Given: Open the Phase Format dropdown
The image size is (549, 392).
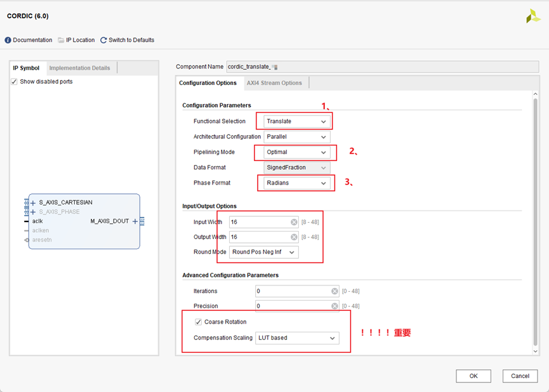Looking at the screenshot, I should [x=297, y=183].
